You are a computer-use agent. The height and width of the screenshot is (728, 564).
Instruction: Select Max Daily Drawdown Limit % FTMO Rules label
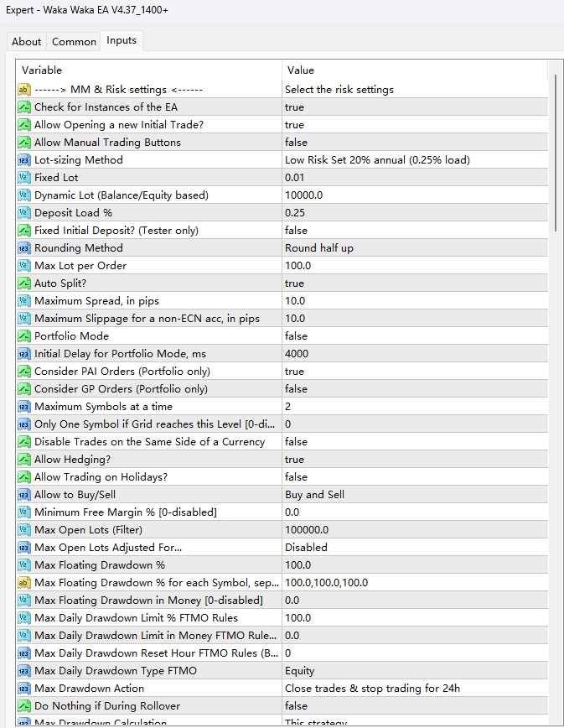[136, 618]
